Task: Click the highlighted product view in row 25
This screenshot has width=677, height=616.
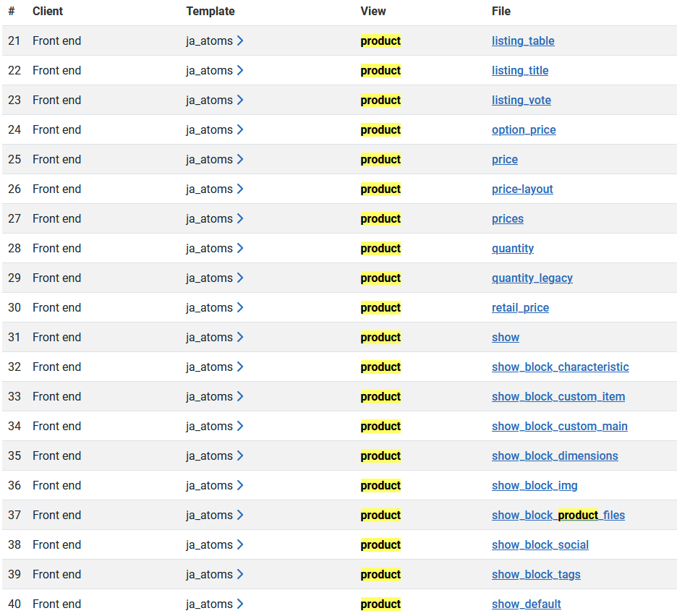Action: pos(380,159)
